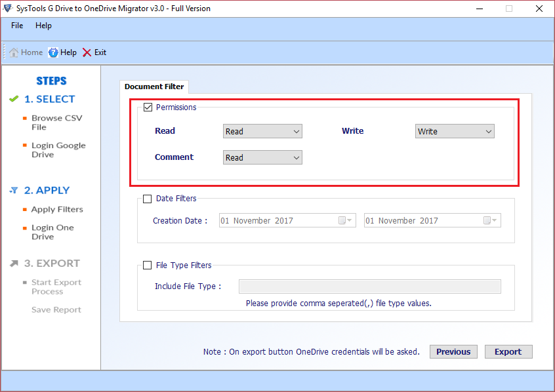Click the Home house icon in toolbar
Viewport: 555px width, 392px height.
pos(14,52)
